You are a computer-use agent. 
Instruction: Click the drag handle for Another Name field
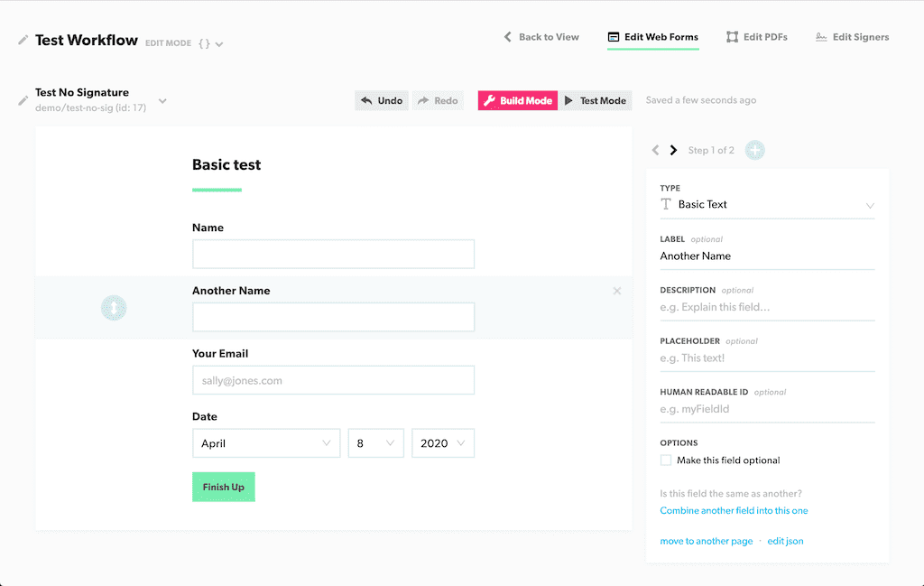[114, 308]
